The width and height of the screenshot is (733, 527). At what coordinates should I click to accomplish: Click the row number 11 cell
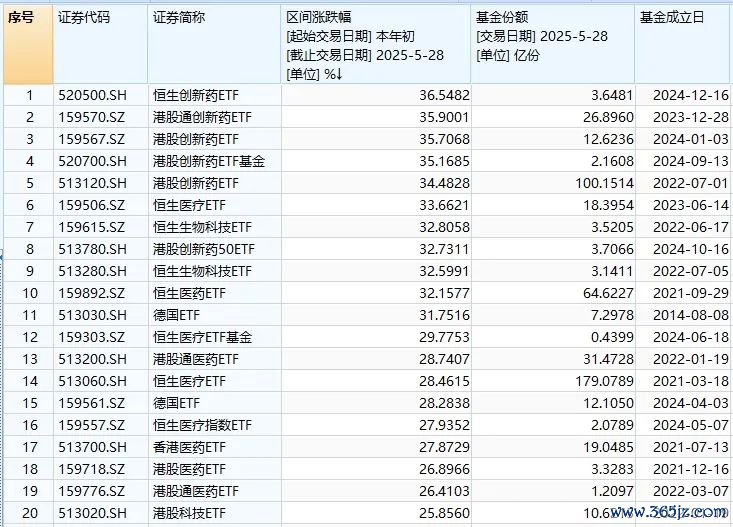[29, 315]
